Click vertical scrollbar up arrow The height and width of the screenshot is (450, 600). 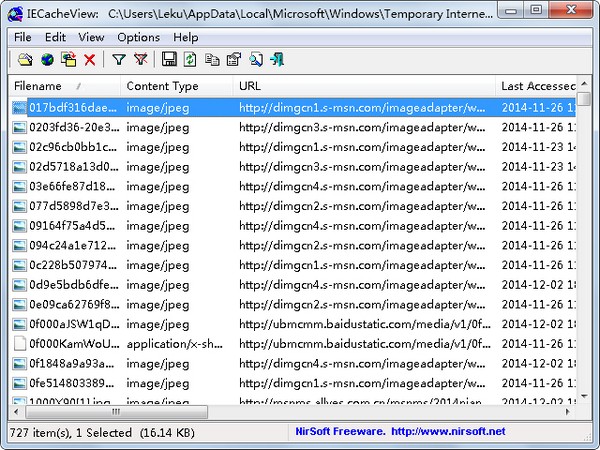pyautogui.click(x=584, y=83)
